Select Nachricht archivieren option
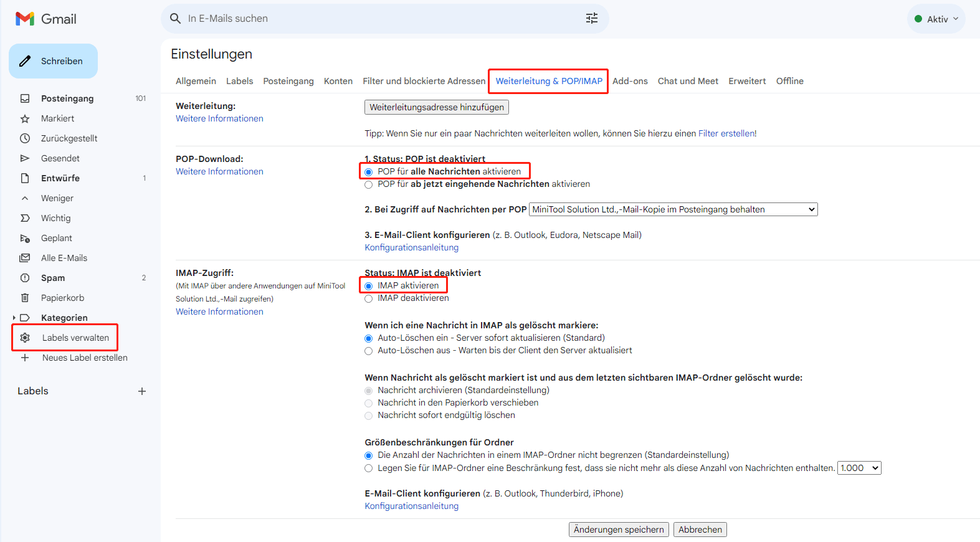The width and height of the screenshot is (980, 542). tap(369, 391)
